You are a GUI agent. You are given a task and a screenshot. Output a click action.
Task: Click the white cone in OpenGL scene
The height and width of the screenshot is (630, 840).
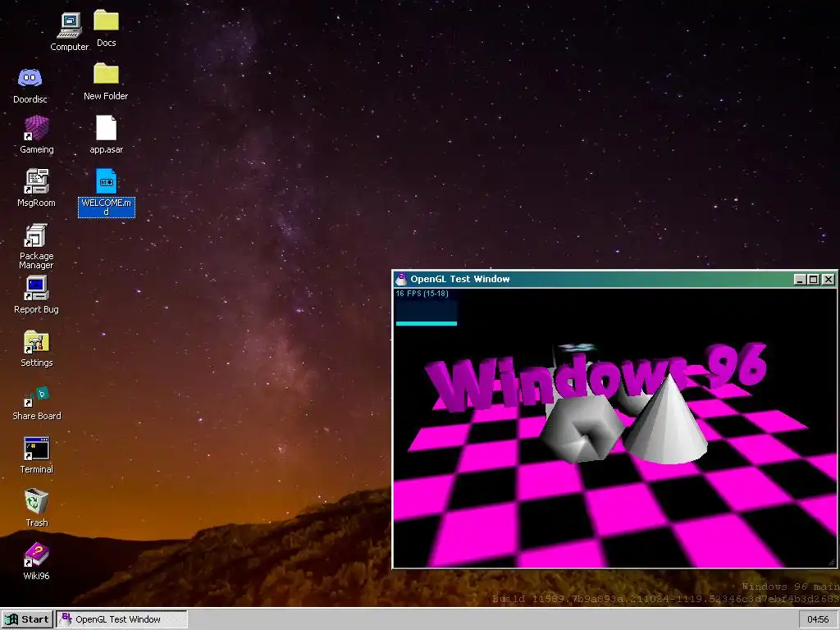click(666, 419)
